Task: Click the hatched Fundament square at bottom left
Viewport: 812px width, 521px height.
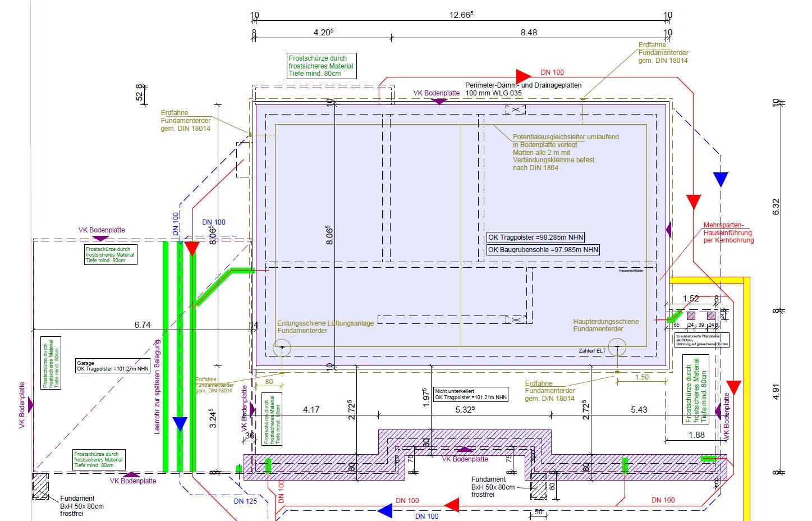Action: [x=41, y=486]
